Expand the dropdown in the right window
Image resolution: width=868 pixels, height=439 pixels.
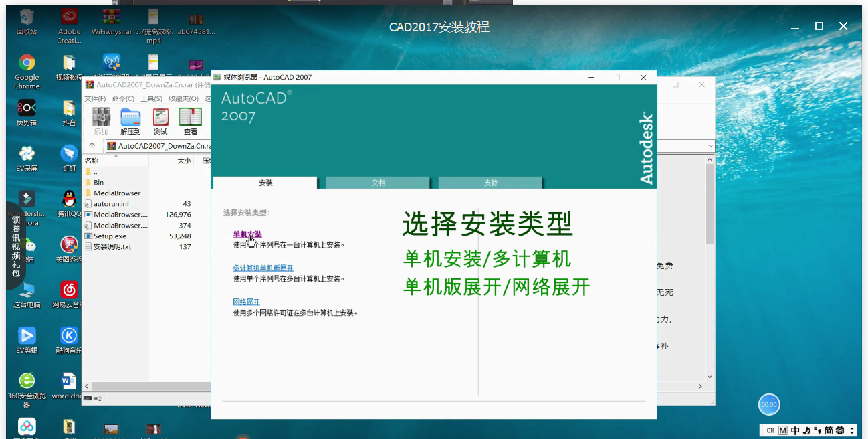click(711, 146)
